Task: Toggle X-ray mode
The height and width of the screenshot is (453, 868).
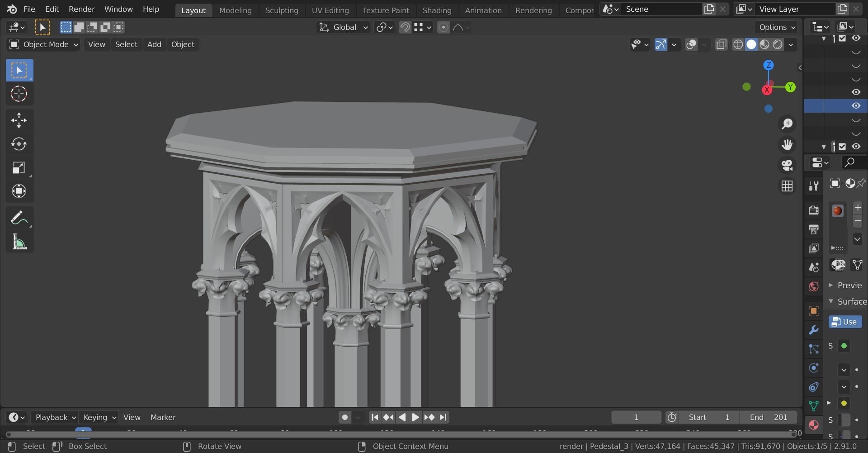Action: pos(722,44)
